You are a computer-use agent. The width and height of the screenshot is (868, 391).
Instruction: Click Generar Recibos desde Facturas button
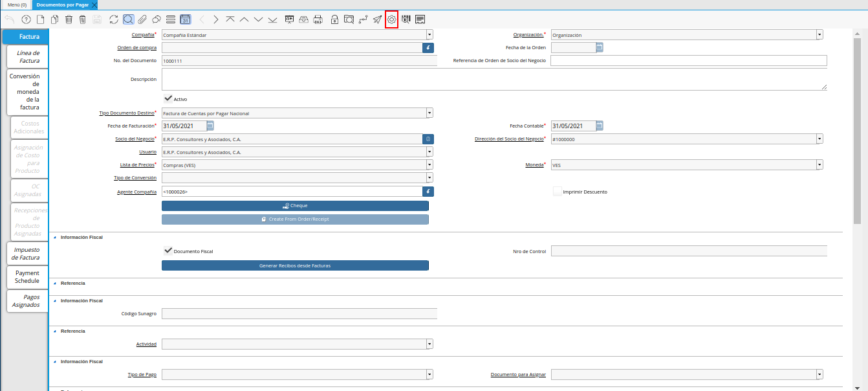295,265
